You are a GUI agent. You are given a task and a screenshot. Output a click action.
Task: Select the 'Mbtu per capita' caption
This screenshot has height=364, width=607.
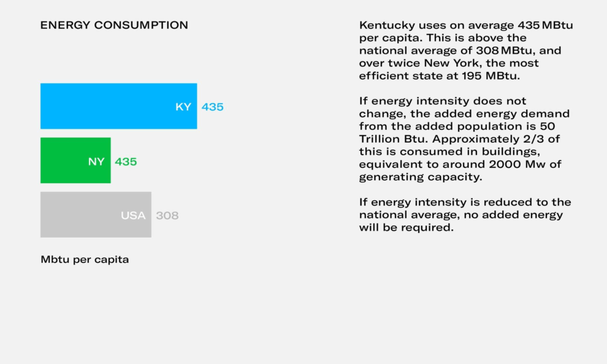pos(85,259)
